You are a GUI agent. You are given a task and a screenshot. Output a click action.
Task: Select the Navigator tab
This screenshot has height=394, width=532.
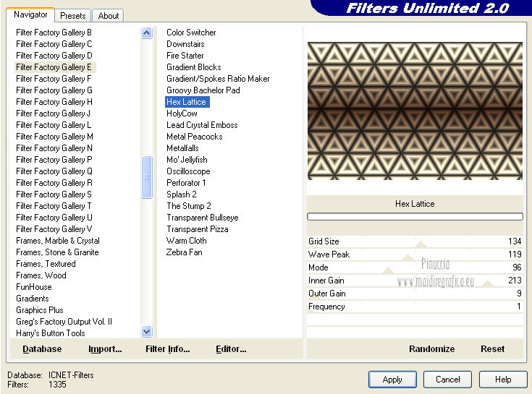[30, 14]
